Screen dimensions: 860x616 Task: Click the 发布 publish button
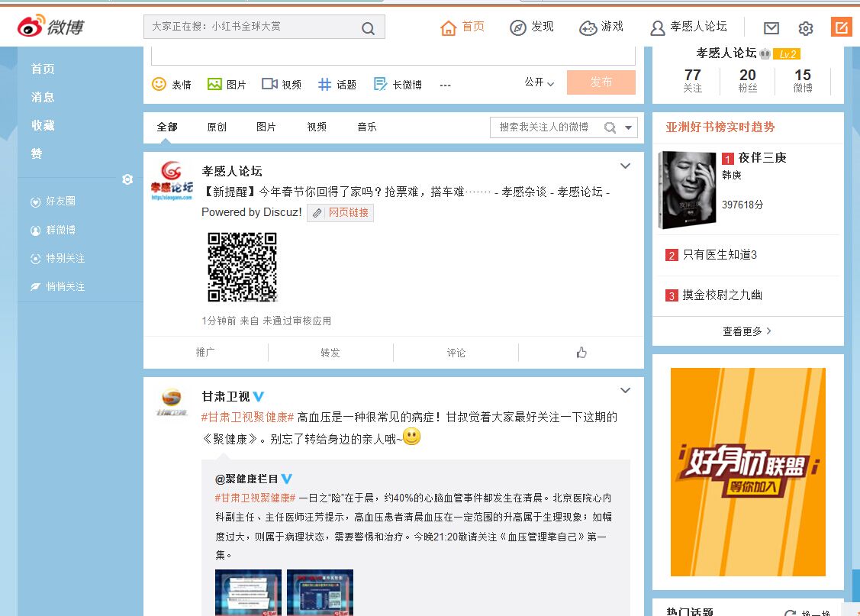[601, 82]
